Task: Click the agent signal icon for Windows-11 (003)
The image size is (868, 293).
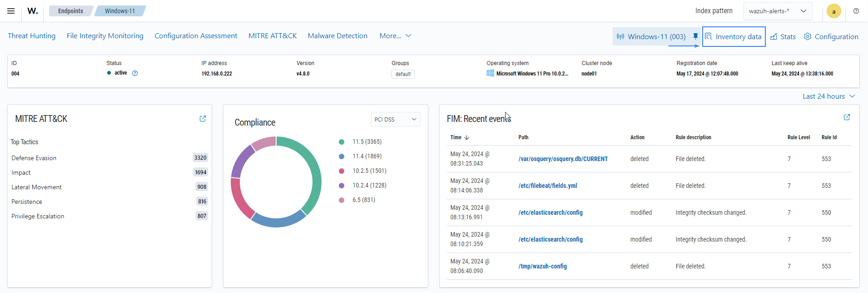Action: pyautogui.click(x=620, y=36)
